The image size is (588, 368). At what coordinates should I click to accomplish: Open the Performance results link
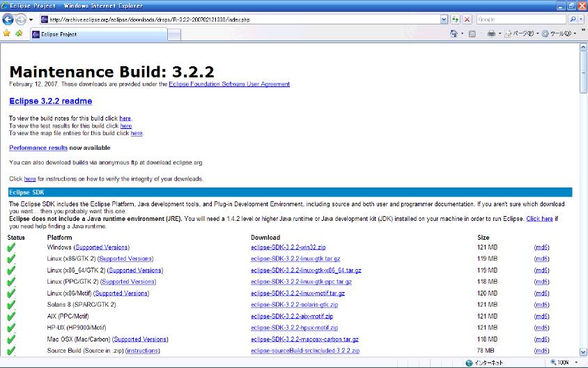coord(38,148)
